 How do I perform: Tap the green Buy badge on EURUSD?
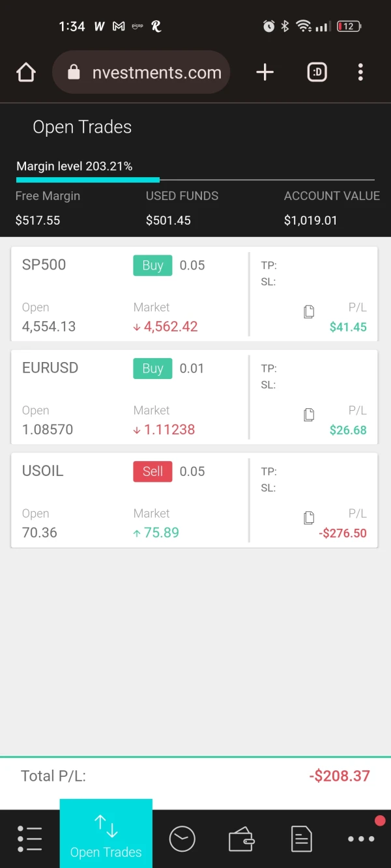(x=152, y=368)
